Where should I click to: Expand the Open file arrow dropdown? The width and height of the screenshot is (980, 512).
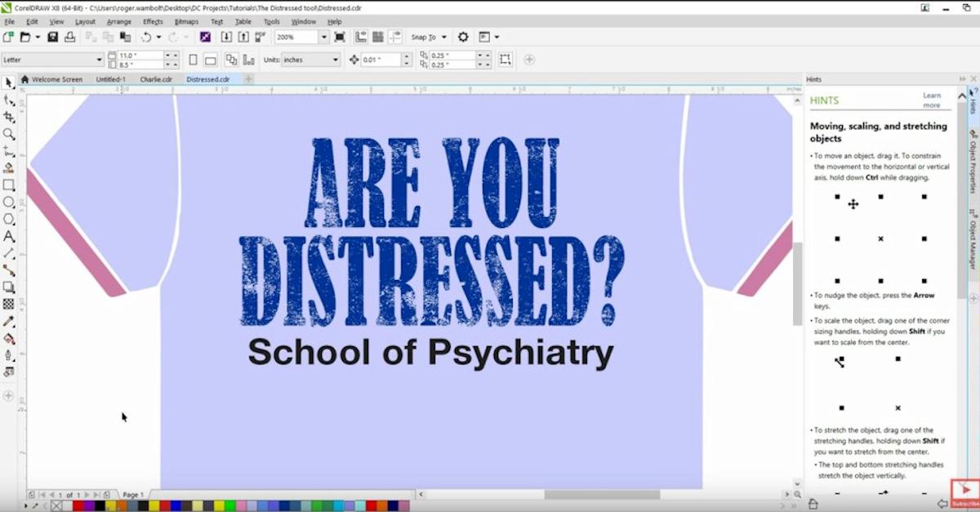tap(38, 38)
